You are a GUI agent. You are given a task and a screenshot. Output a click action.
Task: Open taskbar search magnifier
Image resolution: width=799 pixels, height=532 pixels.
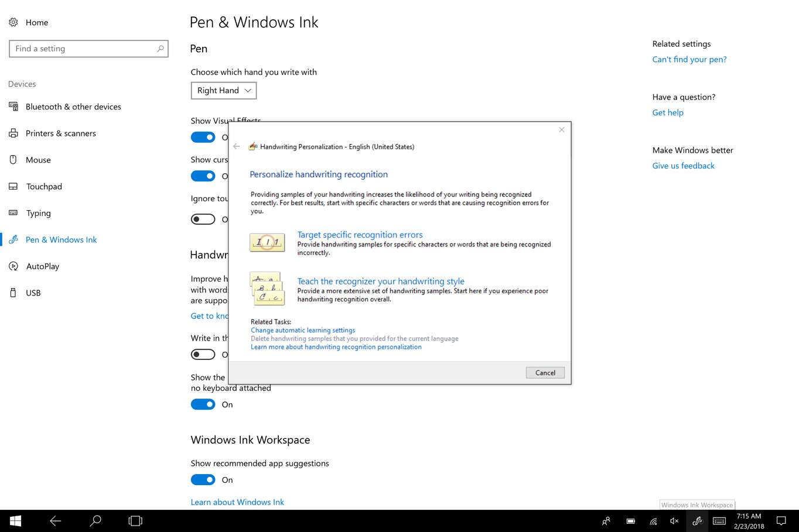pos(95,521)
